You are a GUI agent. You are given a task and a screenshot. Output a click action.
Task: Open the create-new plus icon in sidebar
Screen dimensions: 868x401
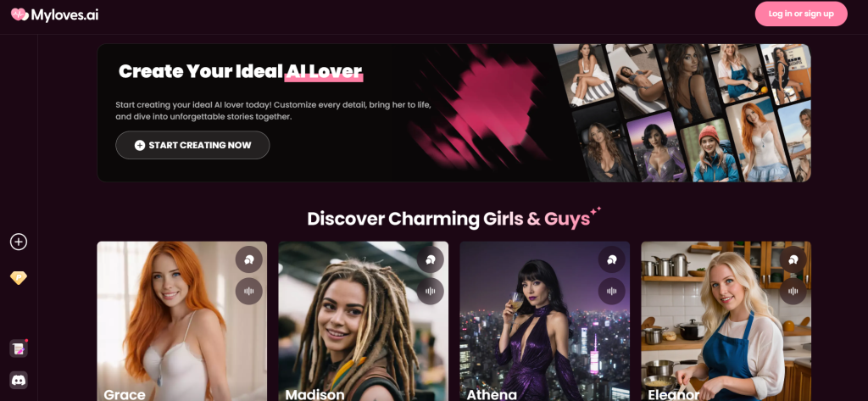pyautogui.click(x=19, y=242)
